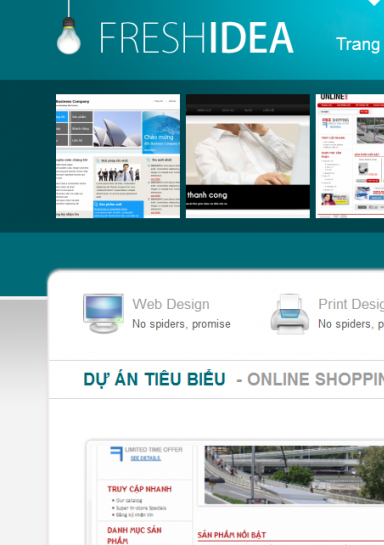This screenshot has width=384, height=545.
Task: Open the Trang menu item
Action: [359, 44]
